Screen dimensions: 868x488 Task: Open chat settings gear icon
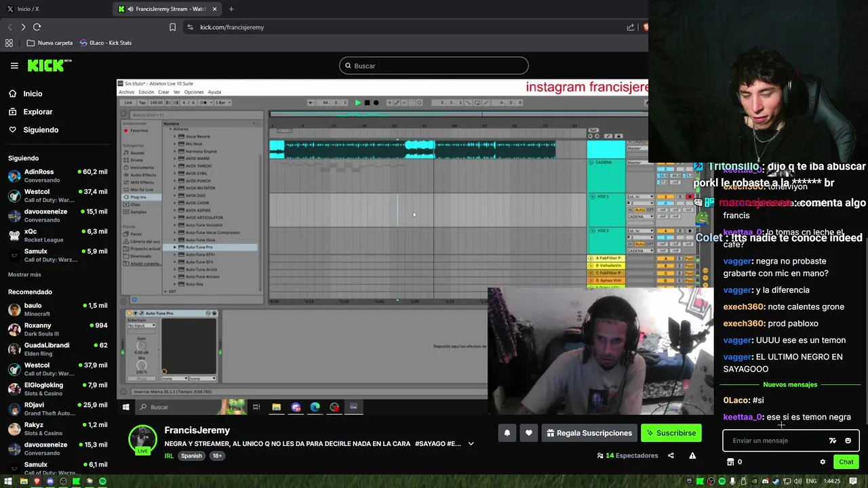coord(823,462)
